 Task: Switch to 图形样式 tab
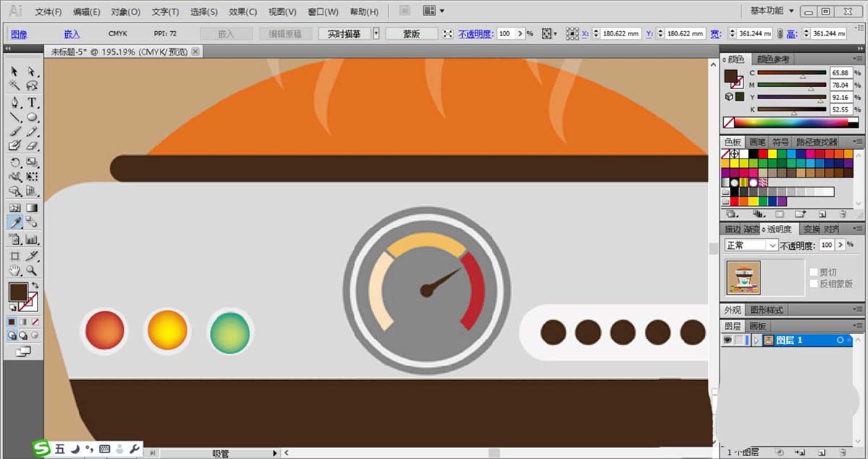(766, 310)
